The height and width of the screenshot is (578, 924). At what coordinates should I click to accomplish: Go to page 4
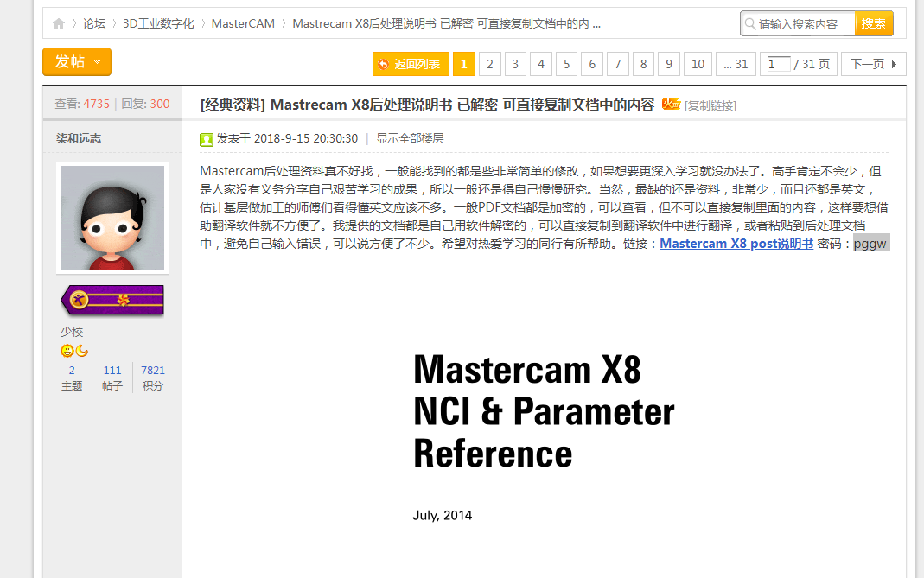(x=541, y=64)
